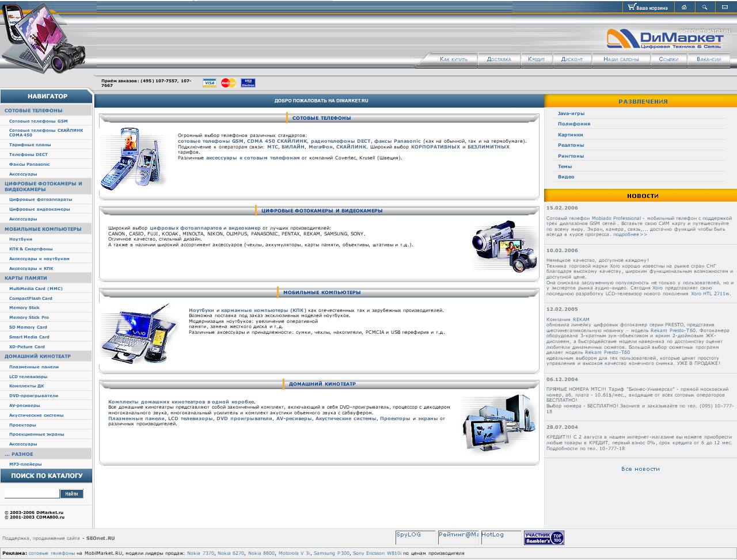Go to homepage via house icon

684,7
